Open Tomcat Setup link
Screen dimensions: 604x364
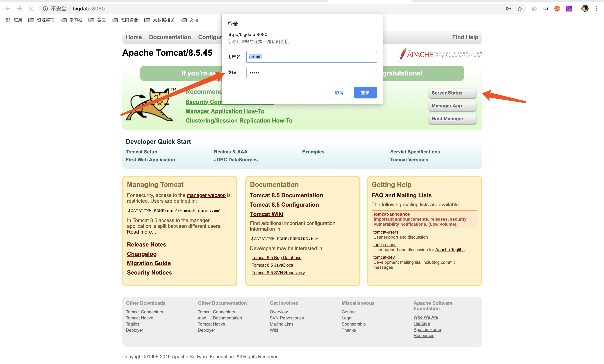[x=141, y=152]
